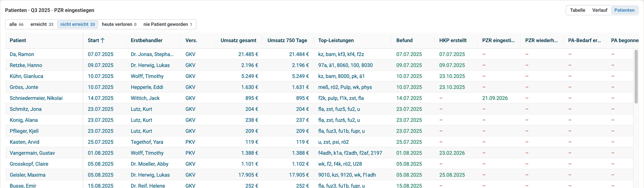644x188 pixels.
Task: Sort by Vers. column header
Action: [x=191, y=40]
